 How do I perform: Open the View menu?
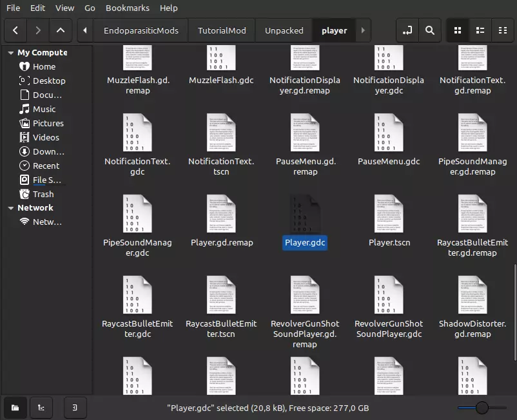point(64,8)
